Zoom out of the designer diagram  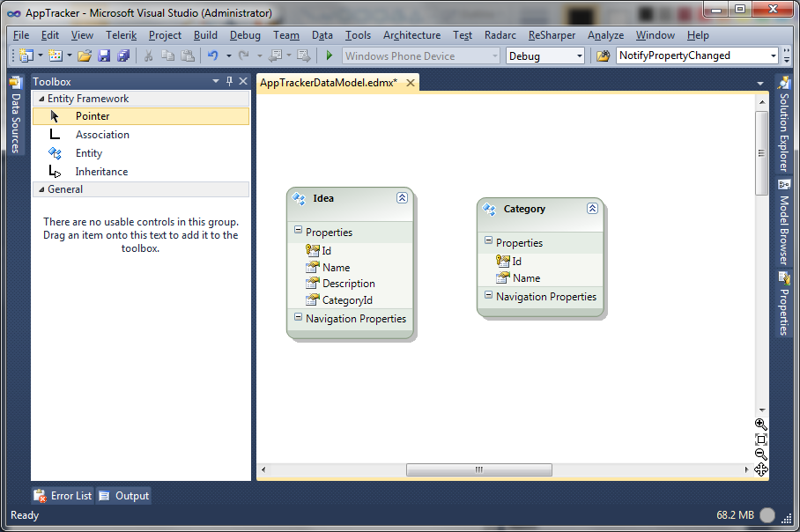(760, 454)
